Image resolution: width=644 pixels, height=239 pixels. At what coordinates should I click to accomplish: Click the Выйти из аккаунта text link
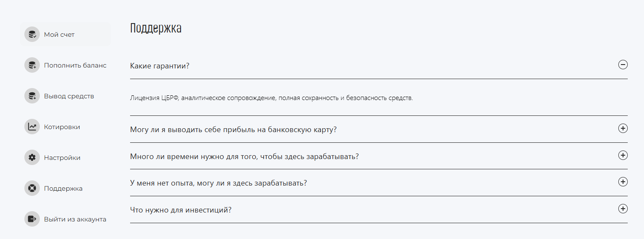75,219
